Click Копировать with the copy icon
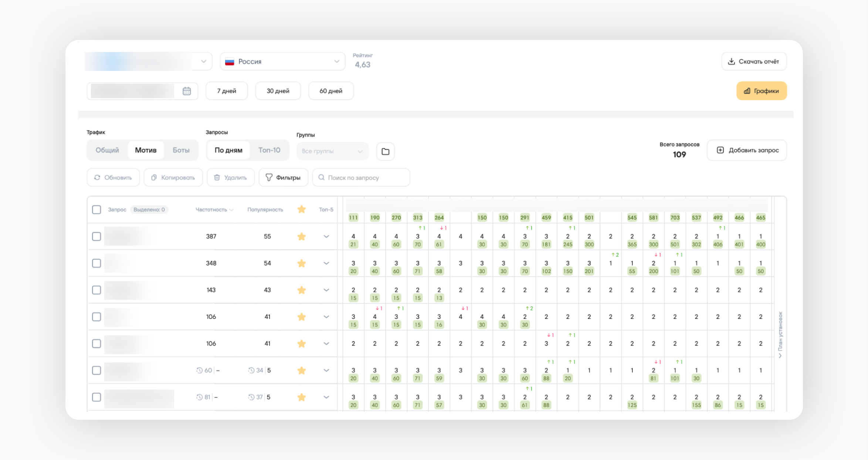Viewport: 868px width, 460px height. pos(173,178)
